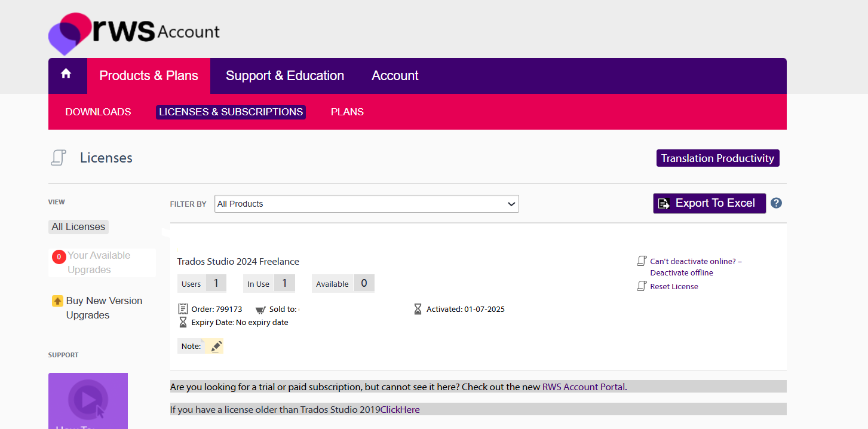The width and height of the screenshot is (868, 429).
Task: Play the purple How To video thumbnail
Action: pos(88,400)
